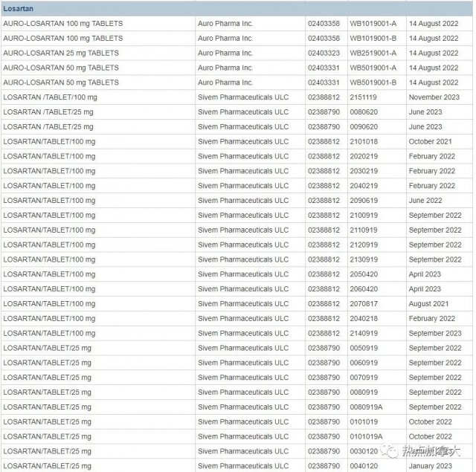Select lot number 0070919
Image resolution: width=476 pixels, height=472 pixels.
point(364,378)
